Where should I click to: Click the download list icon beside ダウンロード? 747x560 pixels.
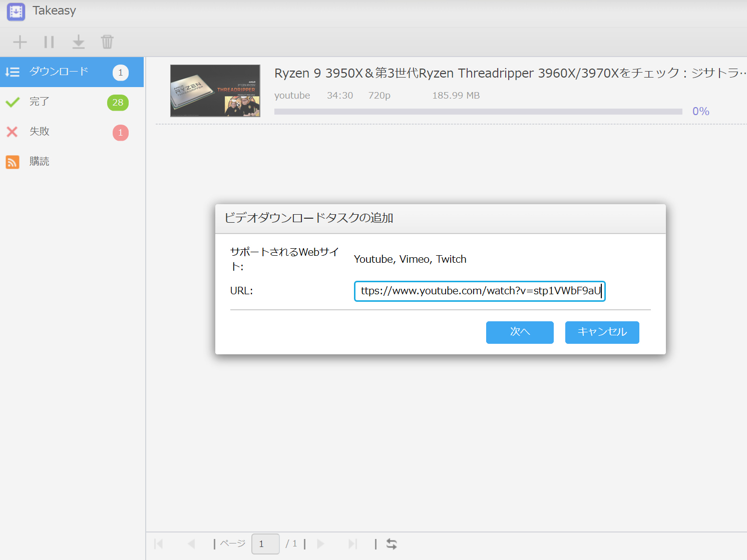click(x=13, y=72)
